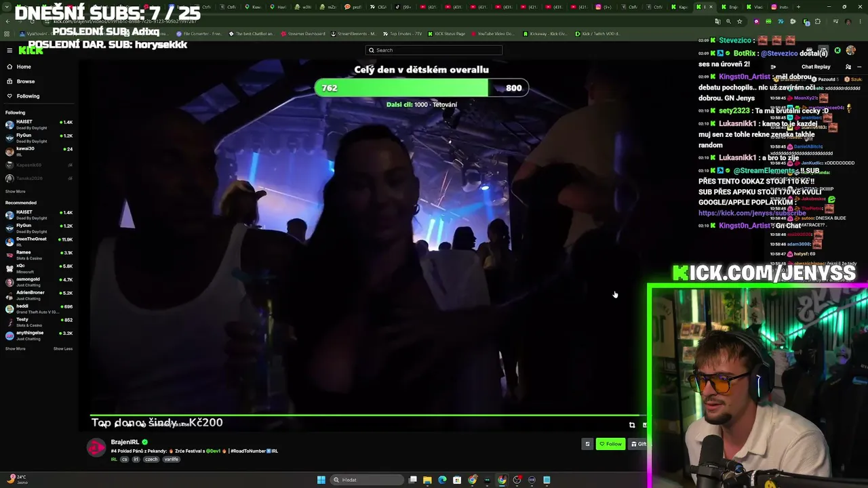The image size is (868, 488).
Task: Open the BrajenIRL channel name link
Action: tap(125, 442)
